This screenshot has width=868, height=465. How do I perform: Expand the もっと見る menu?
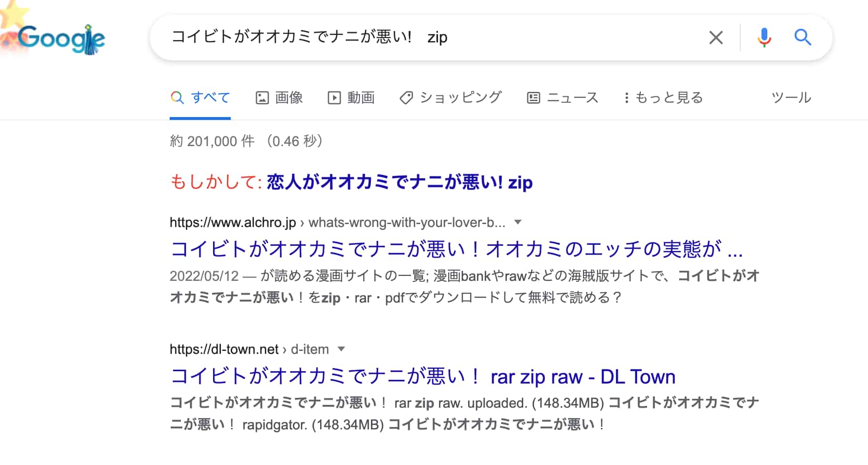pos(663,98)
